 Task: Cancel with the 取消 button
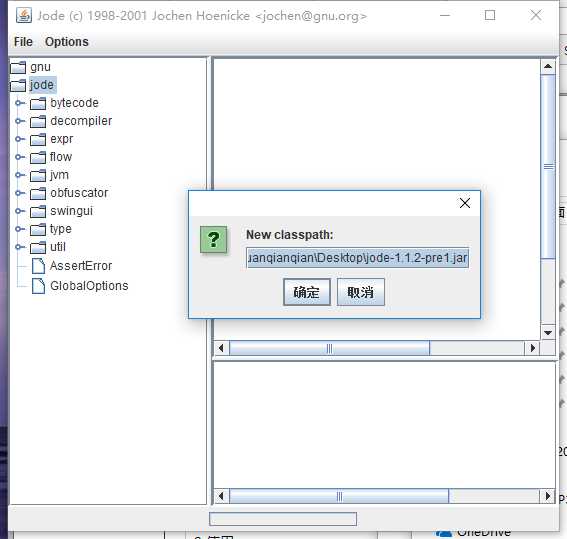pos(361,292)
